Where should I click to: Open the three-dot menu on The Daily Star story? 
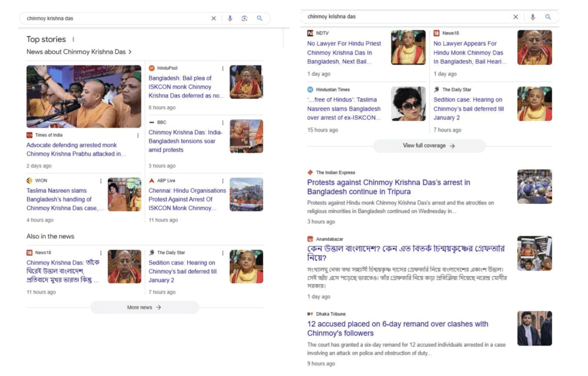(222, 252)
